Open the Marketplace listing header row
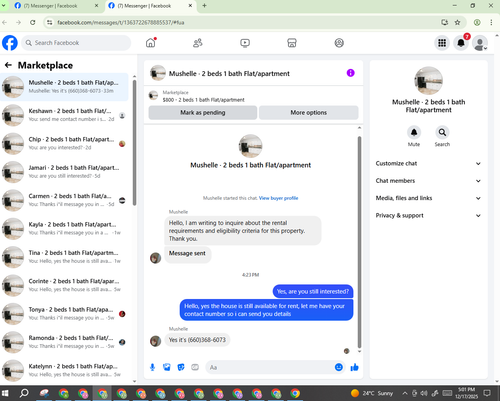Viewport: 500px width, 401px height. (253, 96)
